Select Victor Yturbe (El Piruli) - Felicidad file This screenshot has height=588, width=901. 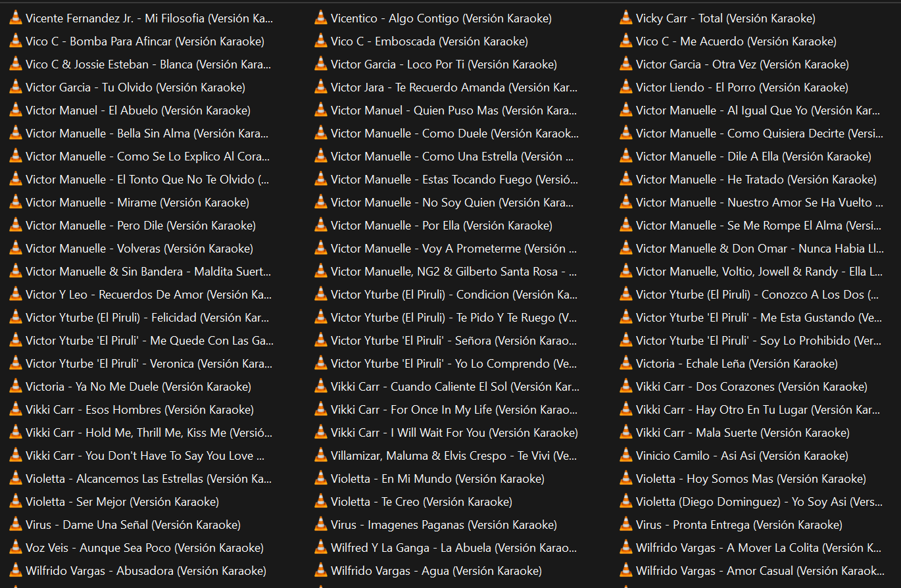[x=140, y=318]
